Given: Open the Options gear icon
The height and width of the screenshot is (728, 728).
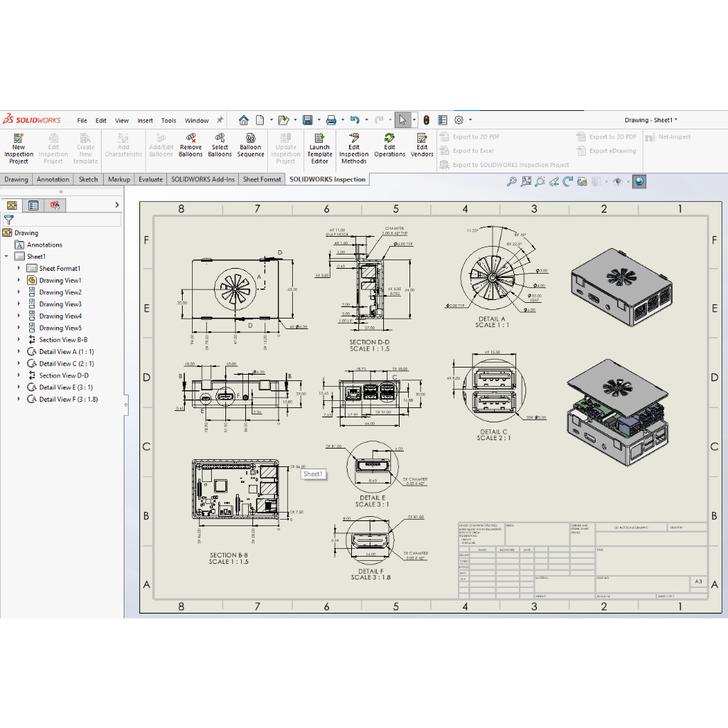Looking at the screenshot, I should (x=459, y=120).
